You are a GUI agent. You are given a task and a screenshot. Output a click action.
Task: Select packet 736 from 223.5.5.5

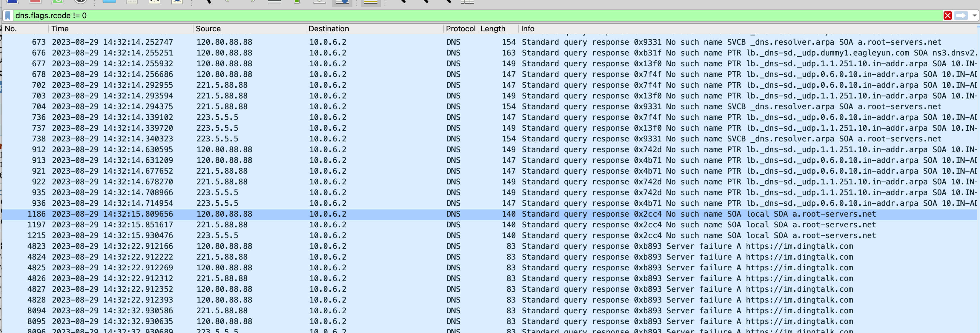[x=490, y=117]
